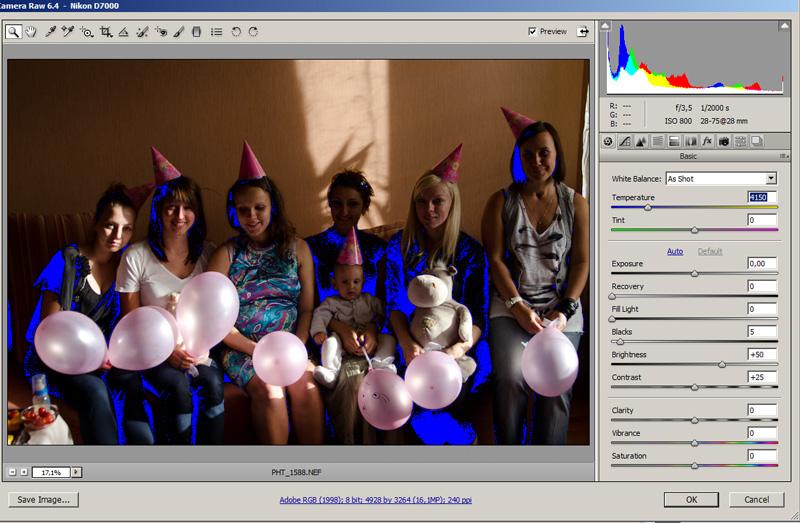Select the Targeted Adjustment tool
This screenshot has height=523, width=800.
86,32
